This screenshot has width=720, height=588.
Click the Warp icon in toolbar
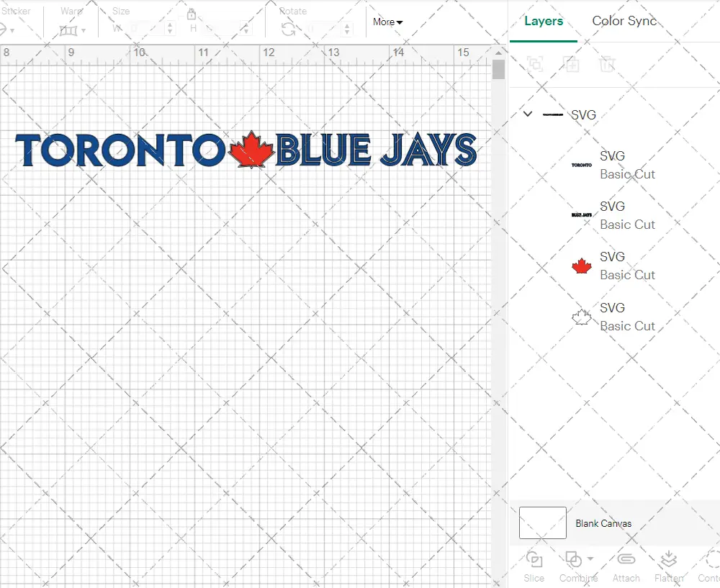69,30
